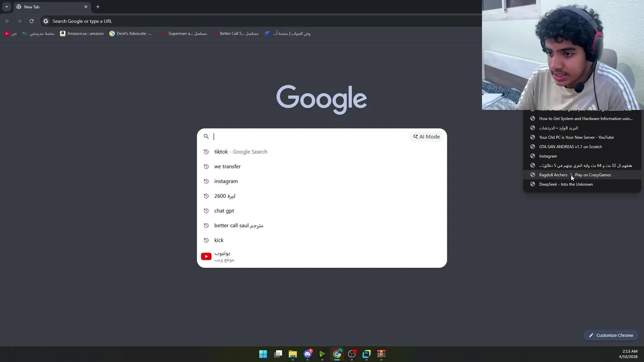The image size is (644, 362).
Task: Go forward using the forward arrow
Action: (19, 21)
